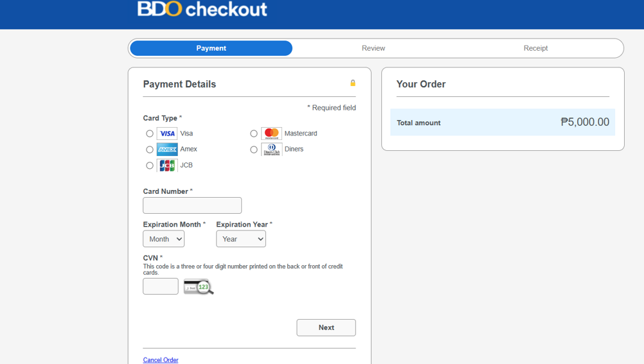The width and height of the screenshot is (644, 364).
Task: Click the Cancel Order link
Action: [x=161, y=360]
